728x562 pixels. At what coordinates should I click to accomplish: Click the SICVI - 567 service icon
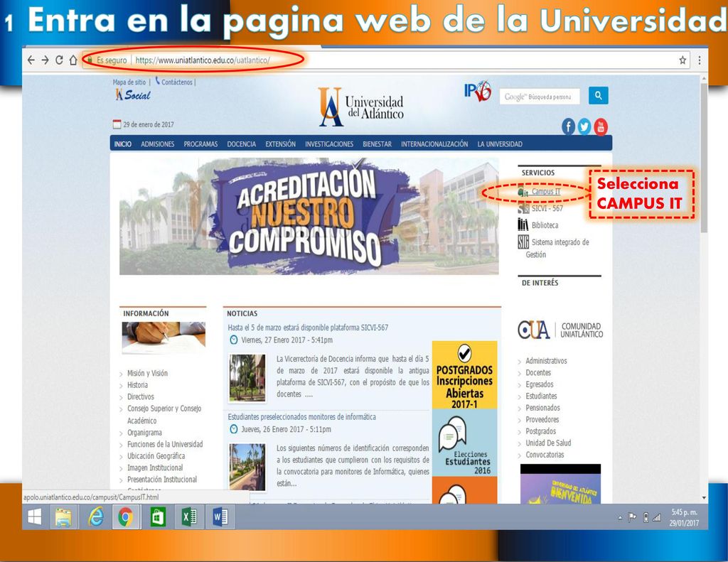523,208
